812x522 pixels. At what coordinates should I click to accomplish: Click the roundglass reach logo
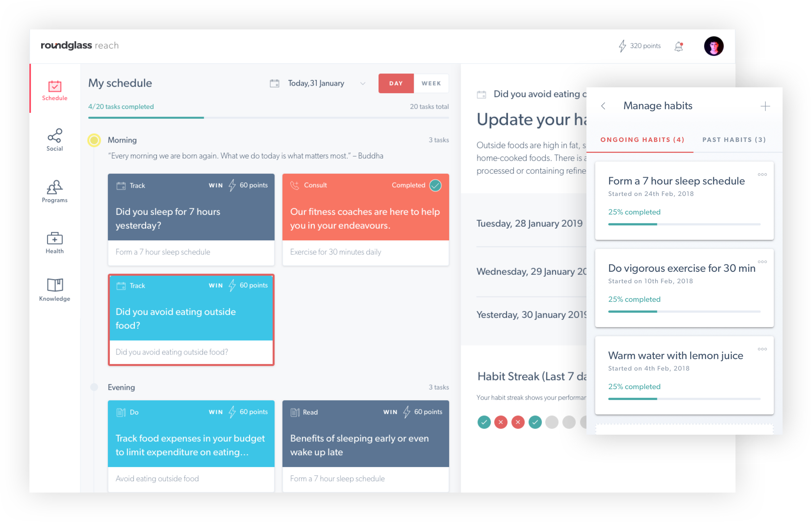click(80, 45)
